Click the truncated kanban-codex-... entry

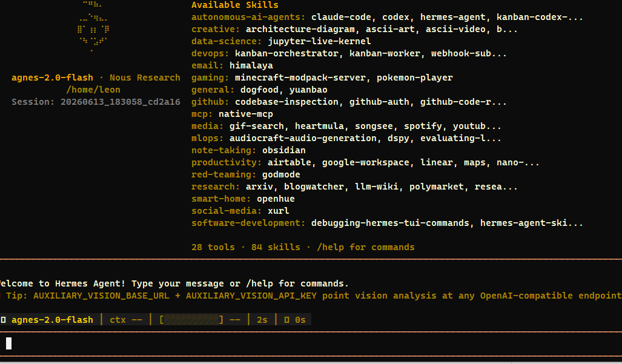pyautogui.click(x=540, y=17)
